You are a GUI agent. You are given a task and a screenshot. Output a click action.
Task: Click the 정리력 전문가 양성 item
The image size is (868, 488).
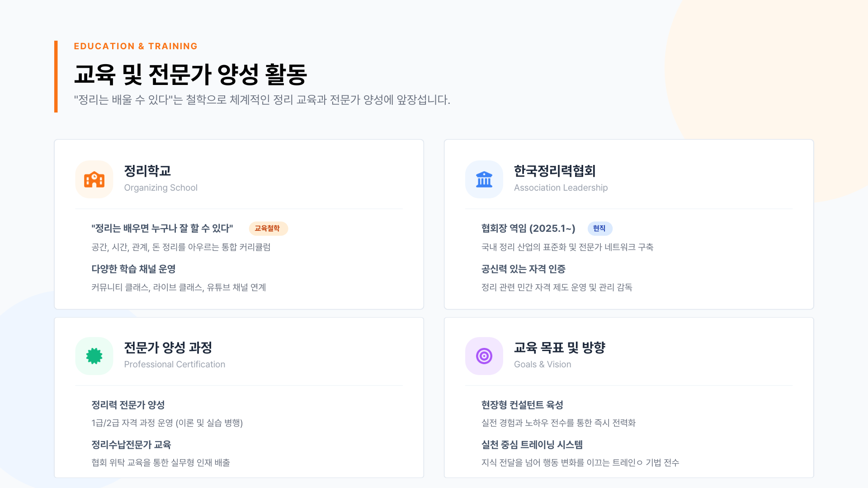pos(128,405)
